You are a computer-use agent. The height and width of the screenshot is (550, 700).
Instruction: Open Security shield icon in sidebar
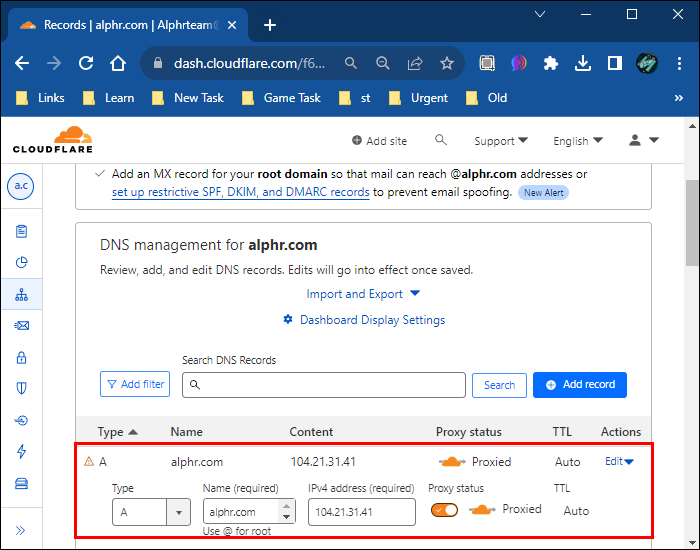coord(21,388)
